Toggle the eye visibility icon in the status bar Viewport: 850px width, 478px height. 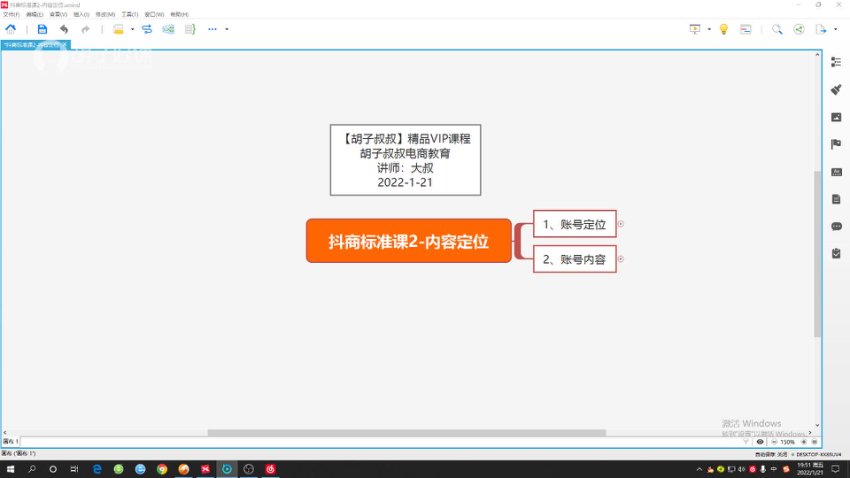pos(760,441)
